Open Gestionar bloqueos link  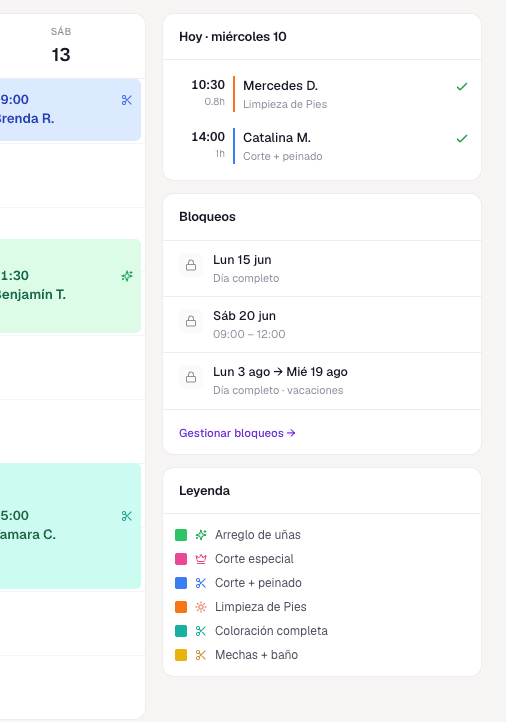point(237,433)
